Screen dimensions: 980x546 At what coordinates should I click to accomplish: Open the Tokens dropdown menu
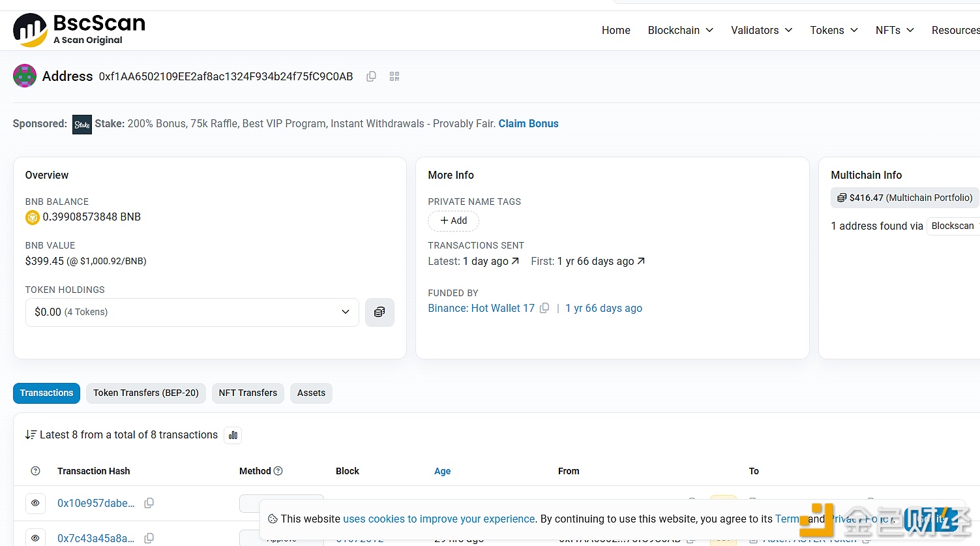coord(833,30)
